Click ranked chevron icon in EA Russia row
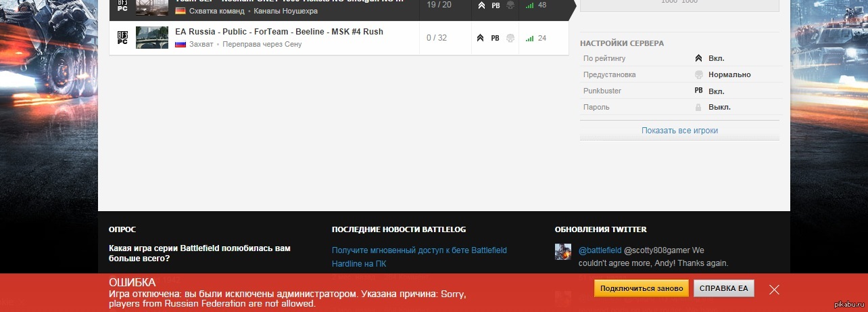 tap(481, 38)
